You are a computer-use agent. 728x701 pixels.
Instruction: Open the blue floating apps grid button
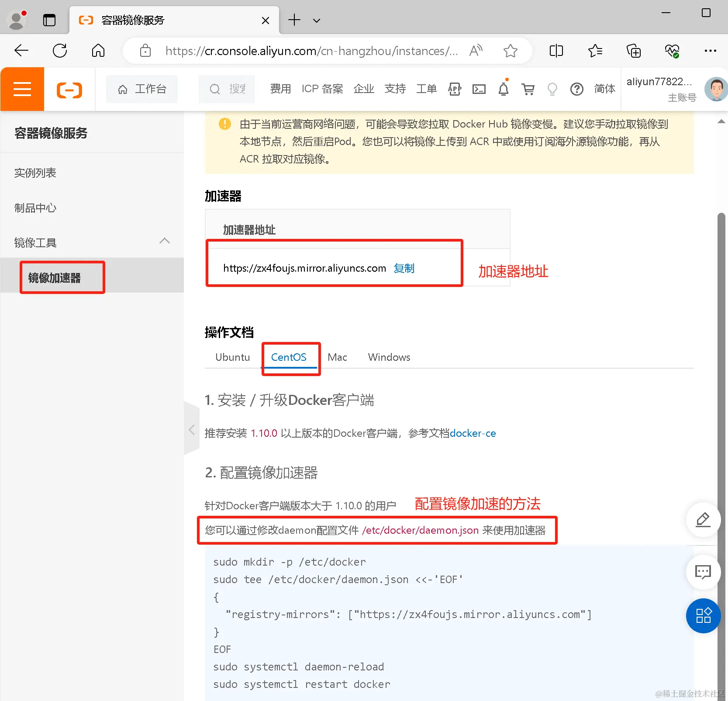coord(703,616)
